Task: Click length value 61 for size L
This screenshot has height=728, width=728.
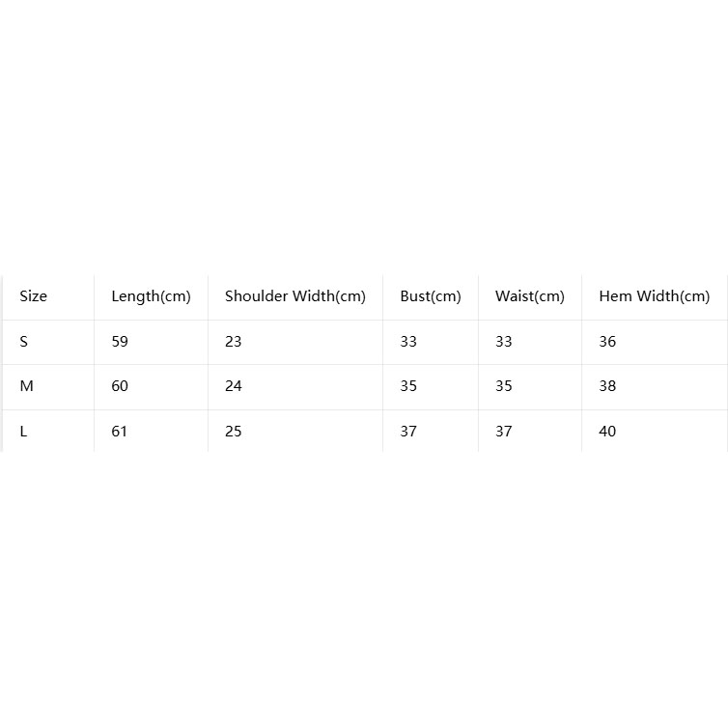Action: pyautogui.click(x=120, y=432)
